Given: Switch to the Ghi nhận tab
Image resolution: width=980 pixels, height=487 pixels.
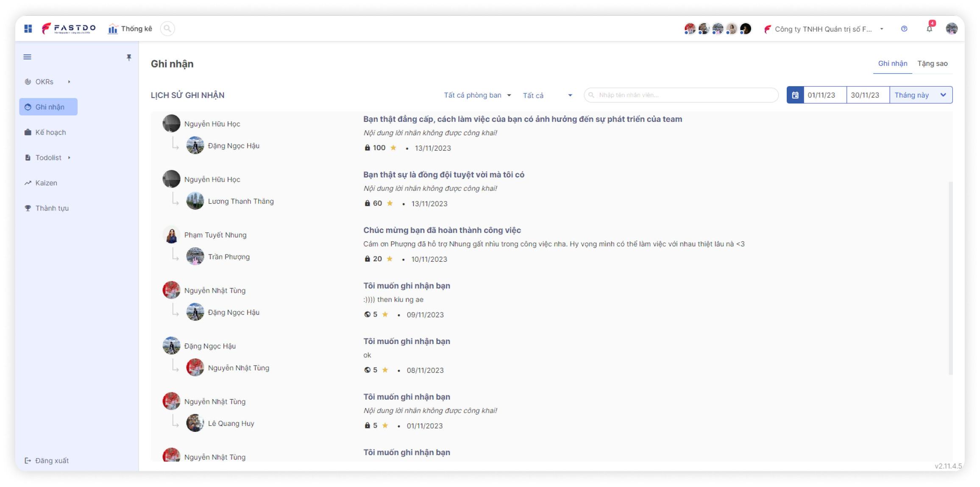Looking at the screenshot, I should (893, 64).
